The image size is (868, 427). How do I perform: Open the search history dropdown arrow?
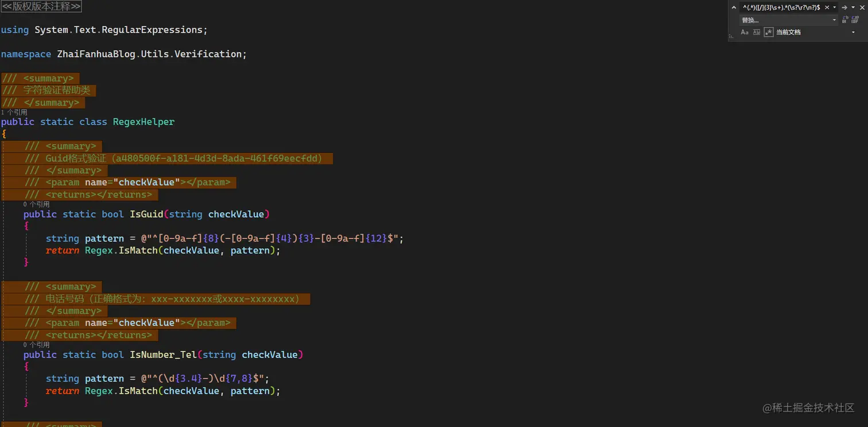pos(835,7)
